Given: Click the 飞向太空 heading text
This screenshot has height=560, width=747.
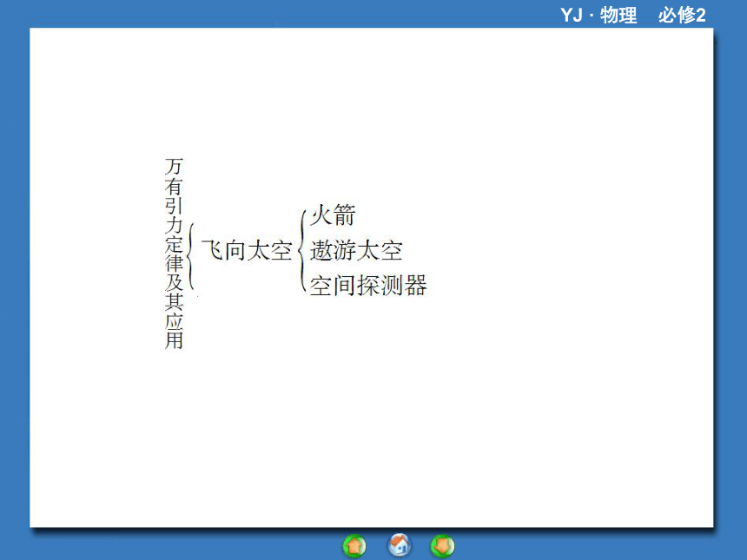Looking at the screenshot, I should [247, 250].
